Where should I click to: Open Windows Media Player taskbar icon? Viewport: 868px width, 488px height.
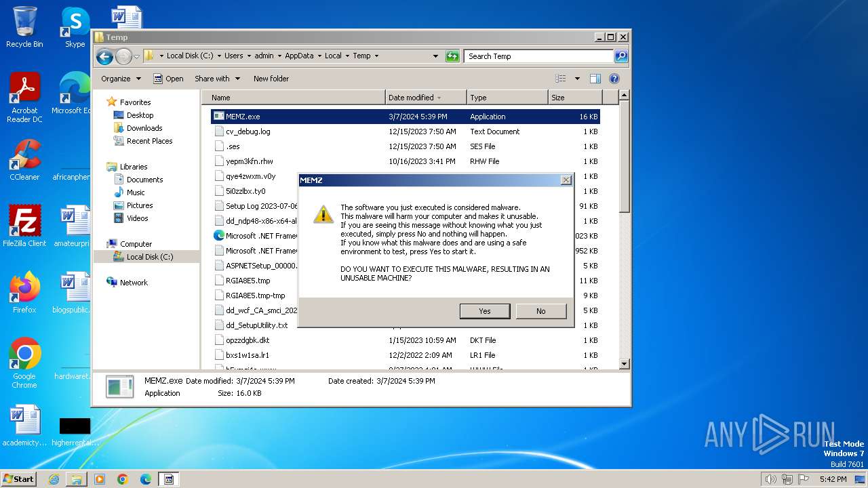pos(100,479)
